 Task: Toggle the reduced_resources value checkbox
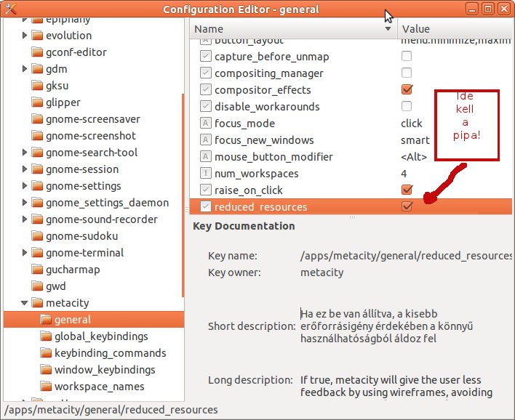pos(407,206)
